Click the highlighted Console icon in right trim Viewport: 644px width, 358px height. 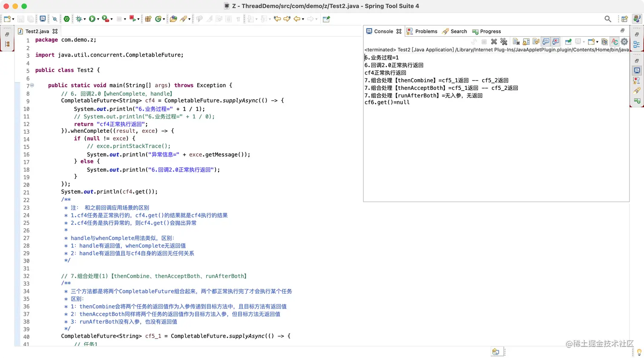(637, 71)
